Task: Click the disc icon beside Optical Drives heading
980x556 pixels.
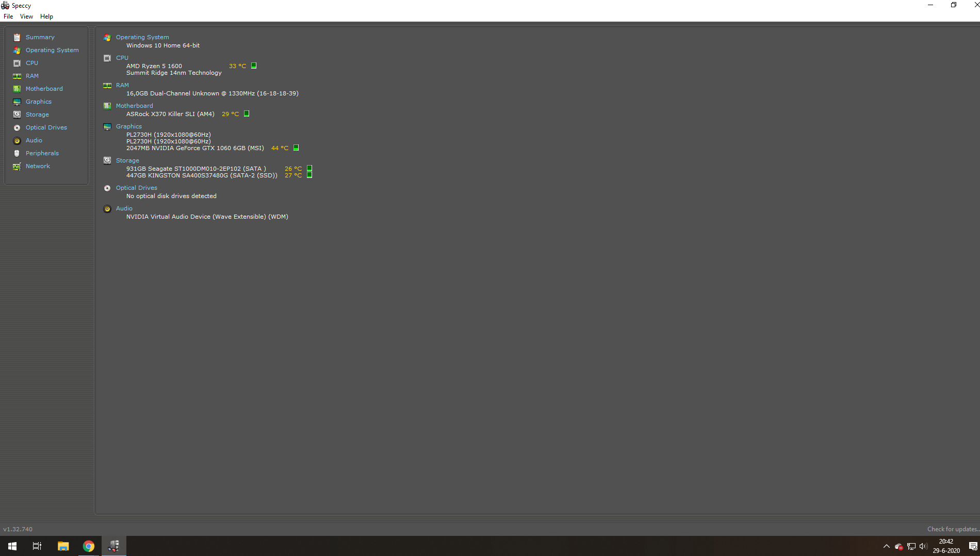Action: 107,188
